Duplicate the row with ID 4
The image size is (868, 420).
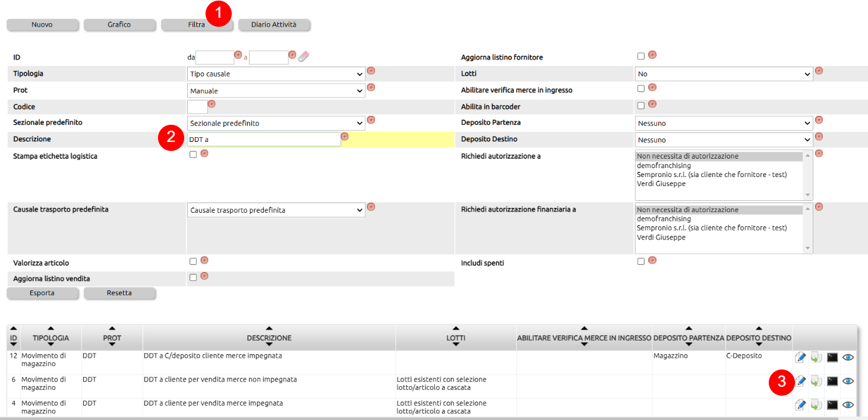click(816, 405)
